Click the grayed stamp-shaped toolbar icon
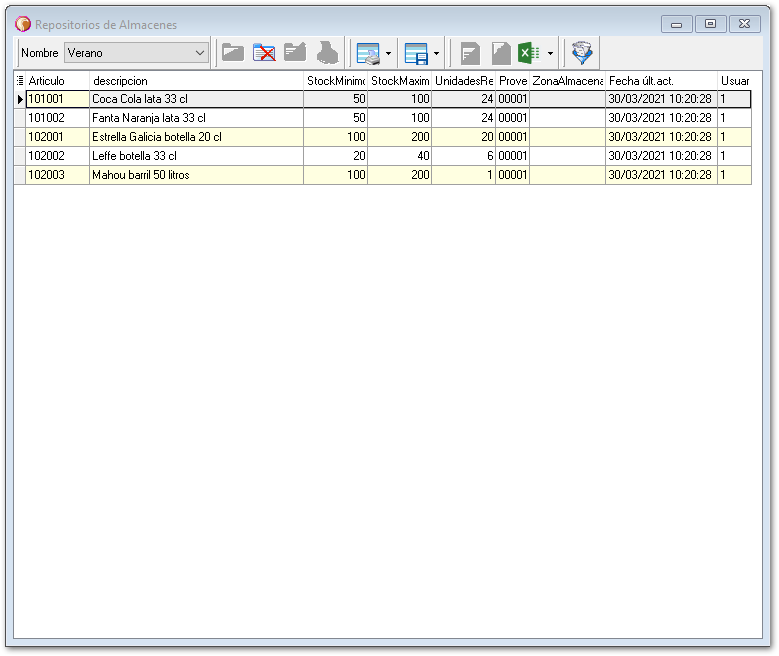 coord(327,52)
